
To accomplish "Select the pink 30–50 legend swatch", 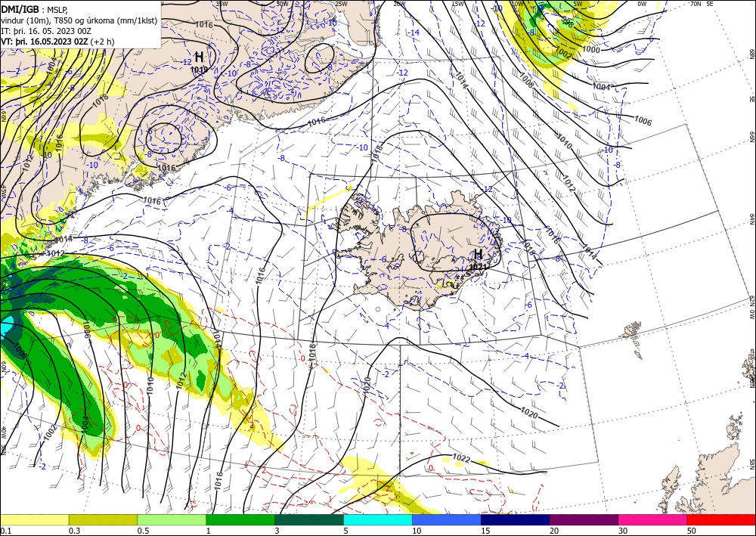I will click(653, 519).
